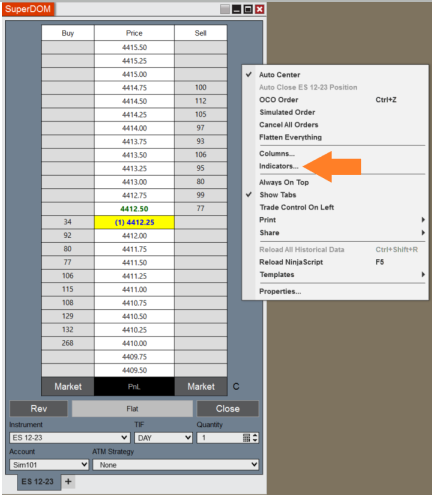Viewport: 432px width, 495px height.
Task: Close the SuperDOM window
Action: [259, 9]
